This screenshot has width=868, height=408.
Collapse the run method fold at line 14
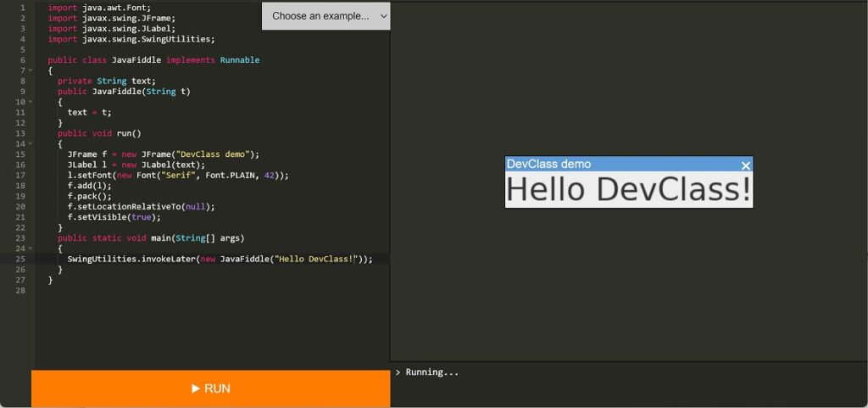(x=30, y=144)
